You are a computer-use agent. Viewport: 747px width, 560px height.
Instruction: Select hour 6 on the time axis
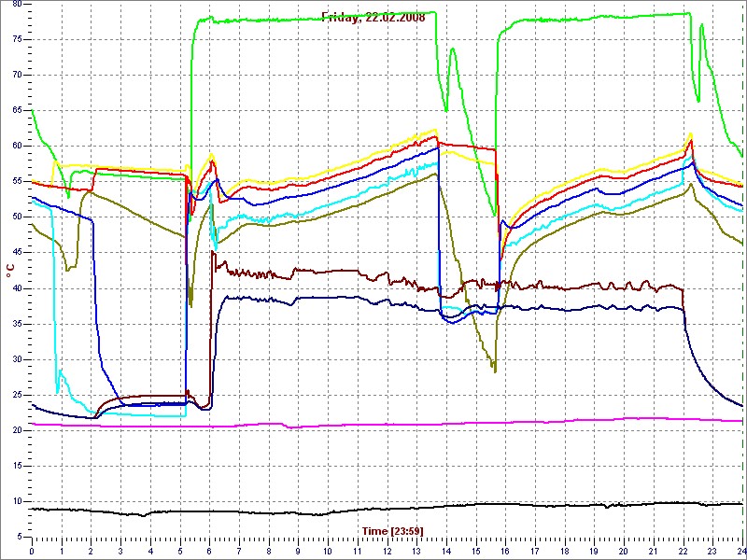pyautogui.click(x=209, y=551)
